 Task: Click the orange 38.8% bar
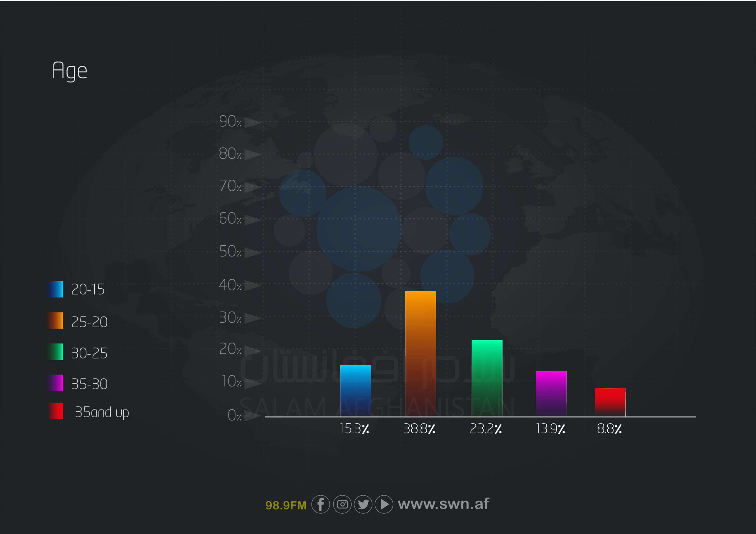tap(421, 354)
